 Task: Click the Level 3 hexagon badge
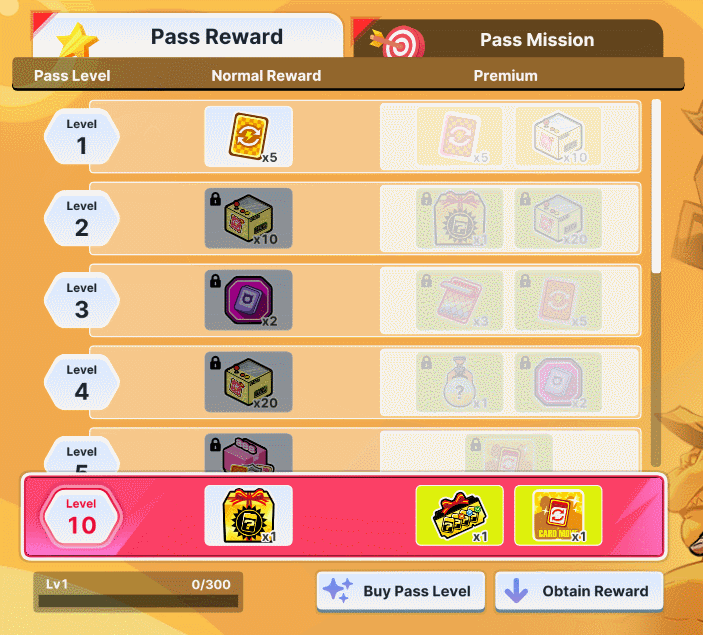[82, 300]
